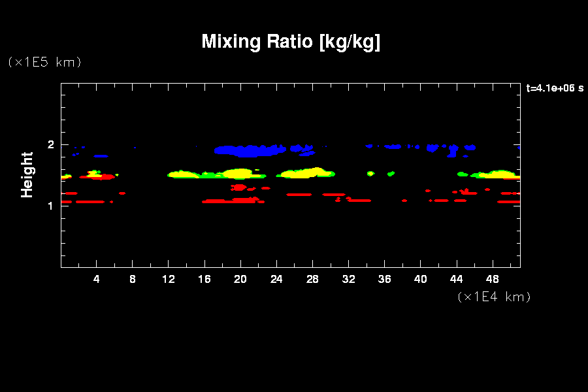The width and height of the screenshot is (588, 392).
Task: Click the Height y-axis label
Action: tap(27, 174)
